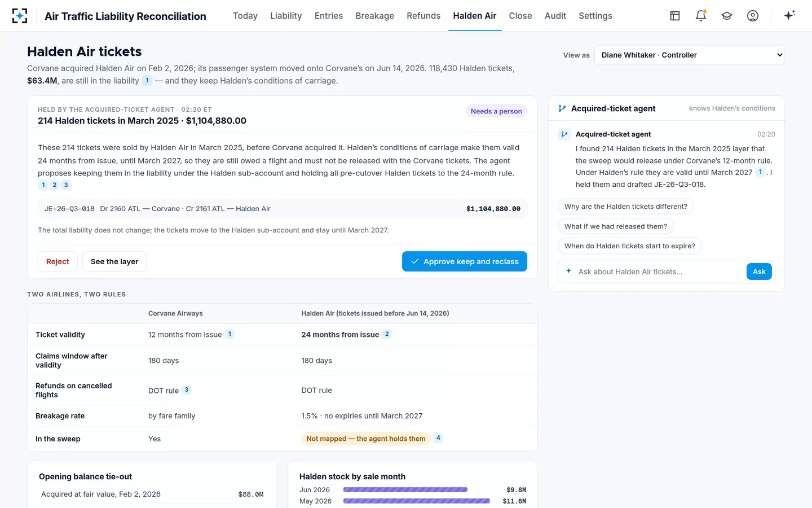Screen dimensions: 812x508
Task: Open citation 3 beside Corvane 'DOT rule'
Action: [x=187, y=390]
